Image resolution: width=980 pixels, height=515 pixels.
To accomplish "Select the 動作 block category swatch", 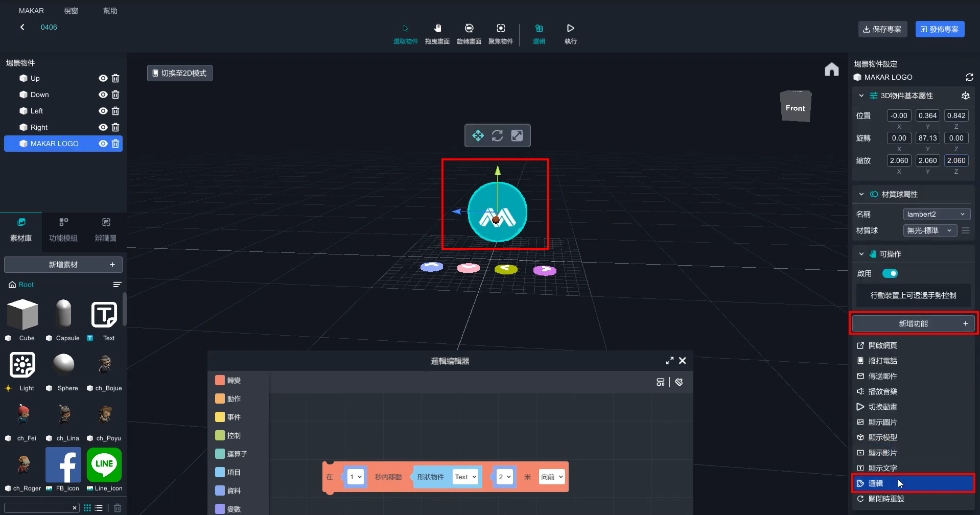I will (220, 399).
